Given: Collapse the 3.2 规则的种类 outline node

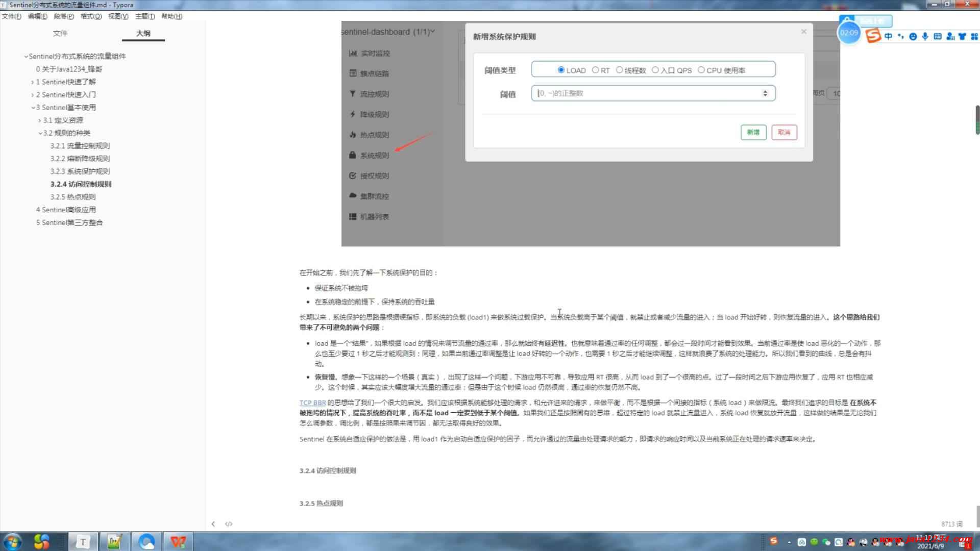Looking at the screenshot, I should pyautogui.click(x=40, y=133).
